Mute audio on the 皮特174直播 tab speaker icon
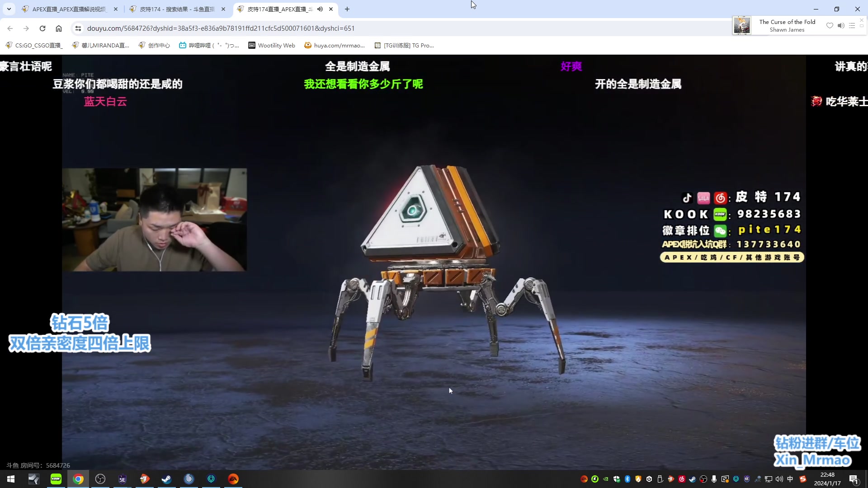This screenshot has width=868, height=488. coord(320,9)
